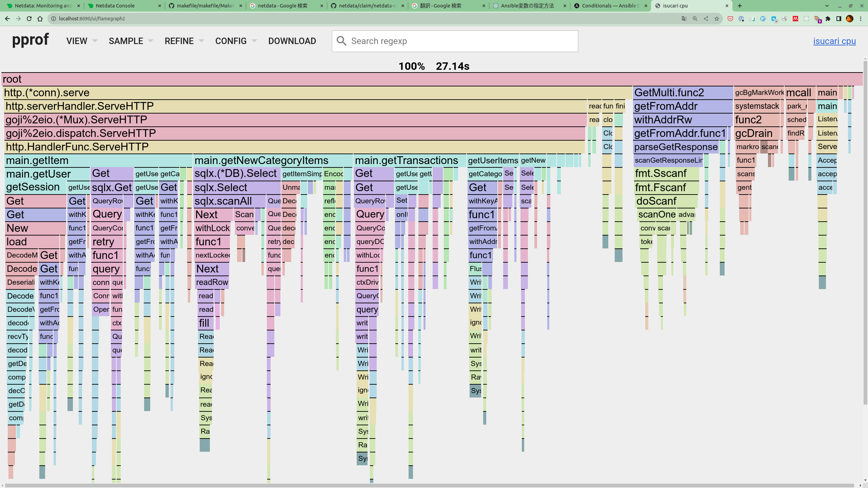This screenshot has width=868, height=488.
Task: Select the 'mcall' frame
Action: 800,93
